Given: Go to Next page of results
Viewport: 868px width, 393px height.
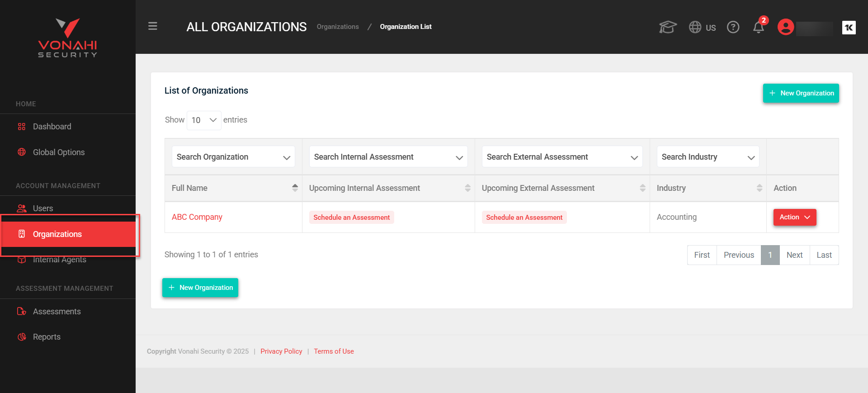Looking at the screenshot, I should tap(794, 255).
